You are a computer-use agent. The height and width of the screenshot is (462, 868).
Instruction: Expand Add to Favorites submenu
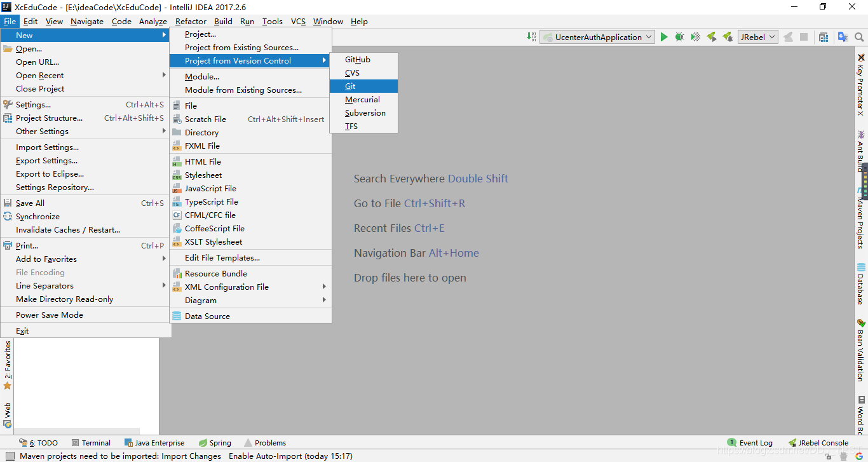tap(86, 259)
